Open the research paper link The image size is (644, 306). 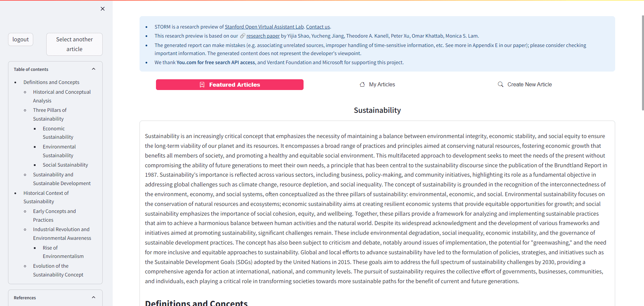click(263, 36)
